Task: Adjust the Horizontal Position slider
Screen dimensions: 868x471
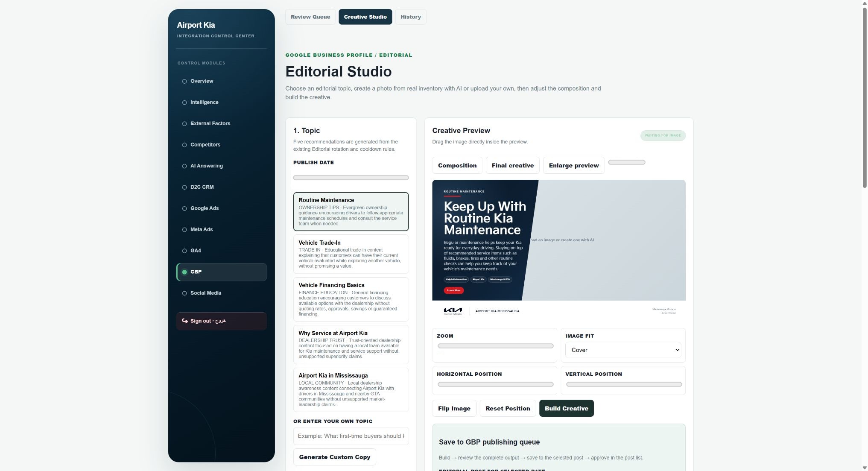Action: pos(495,384)
